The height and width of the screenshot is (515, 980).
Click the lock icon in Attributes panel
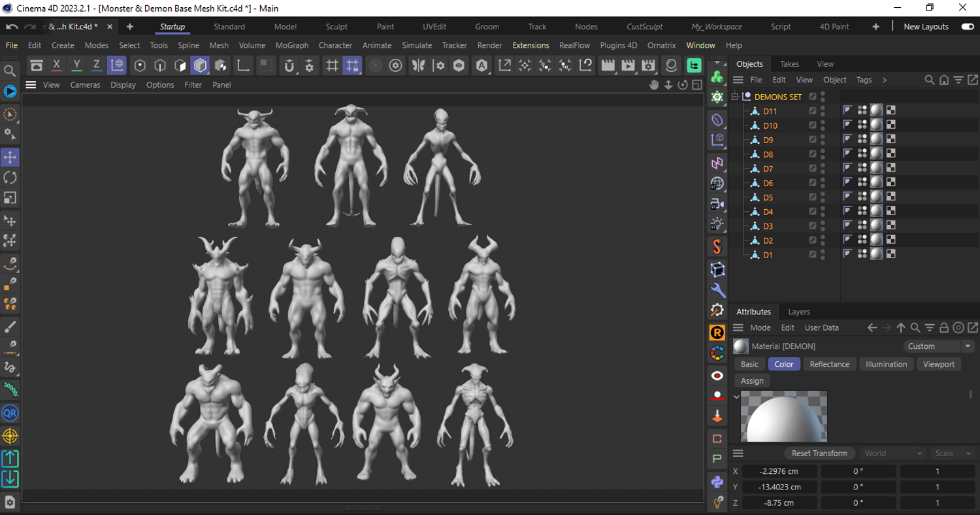[944, 328]
